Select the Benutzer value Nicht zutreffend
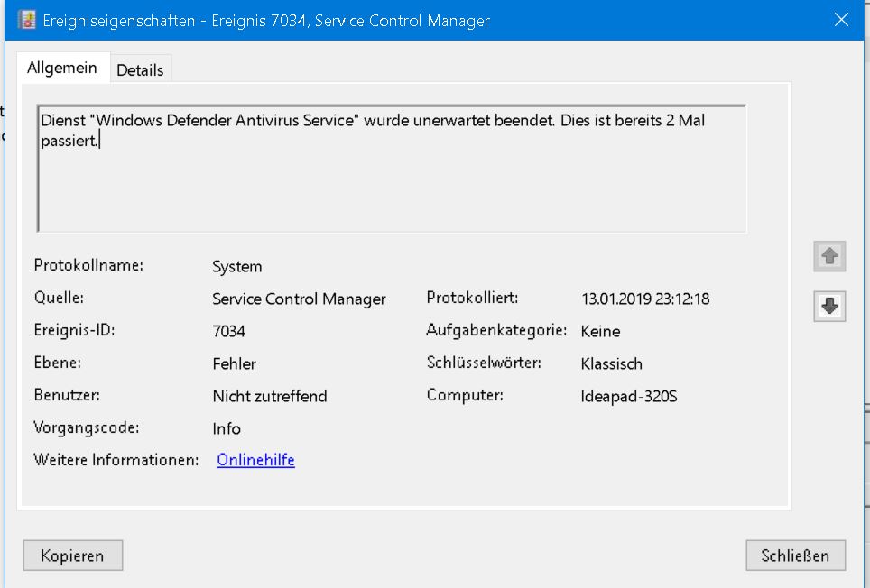Image resolution: width=870 pixels, height=588 pixels. pos(270,396)
